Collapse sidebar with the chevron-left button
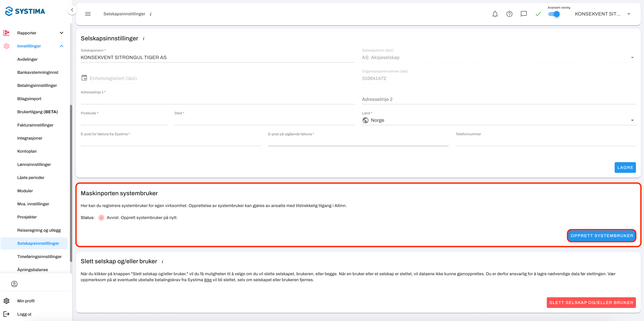The width and height of the screenshot is (644, 321). pyautogui.click(x=72, y=10)
